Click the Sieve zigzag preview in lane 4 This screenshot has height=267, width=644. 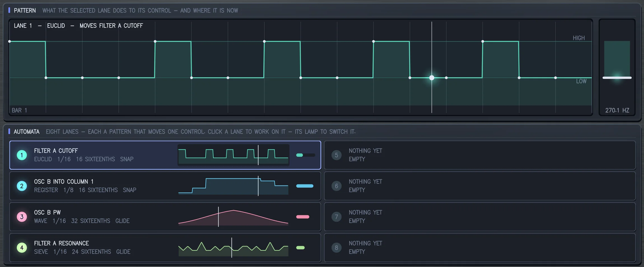233,247
